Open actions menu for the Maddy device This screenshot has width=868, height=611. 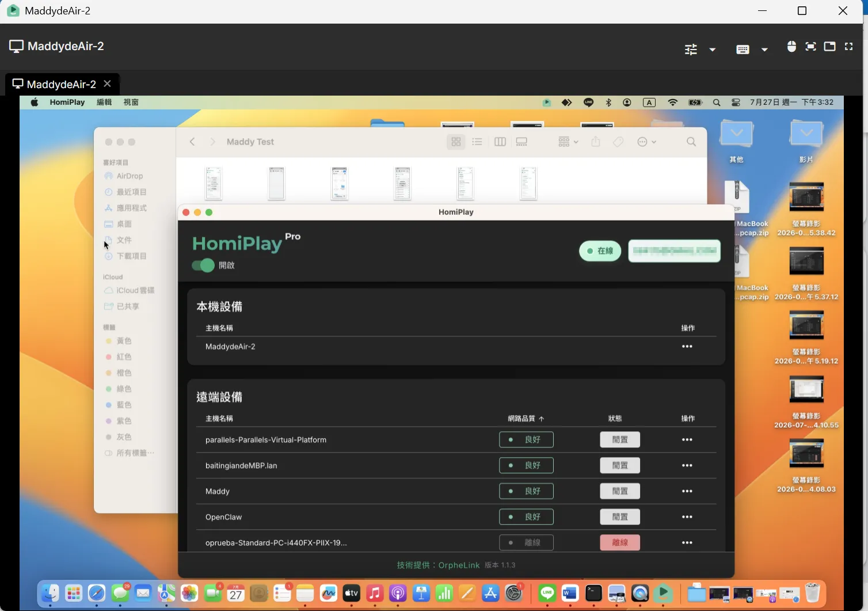tap(687, 491)
